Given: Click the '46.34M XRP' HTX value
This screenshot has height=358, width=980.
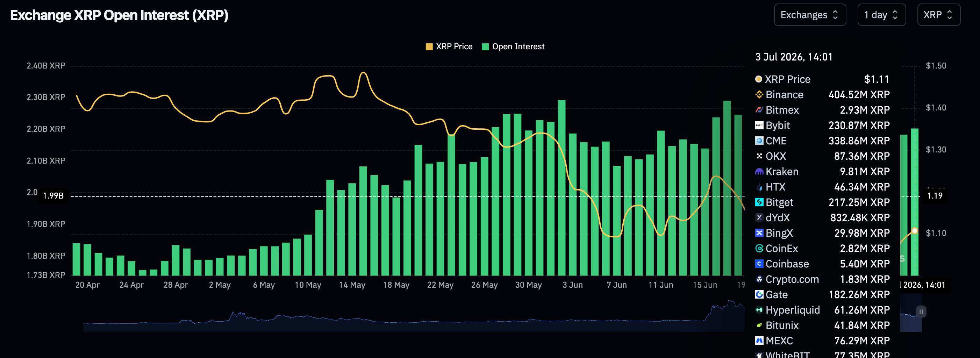Looking at the screenshot, I should tap(862, 187).
